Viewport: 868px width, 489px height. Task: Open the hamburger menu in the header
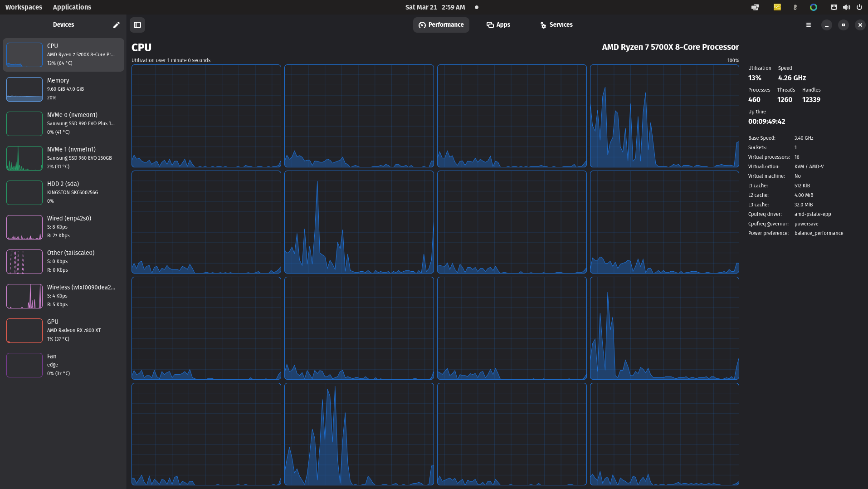[808, 25]
